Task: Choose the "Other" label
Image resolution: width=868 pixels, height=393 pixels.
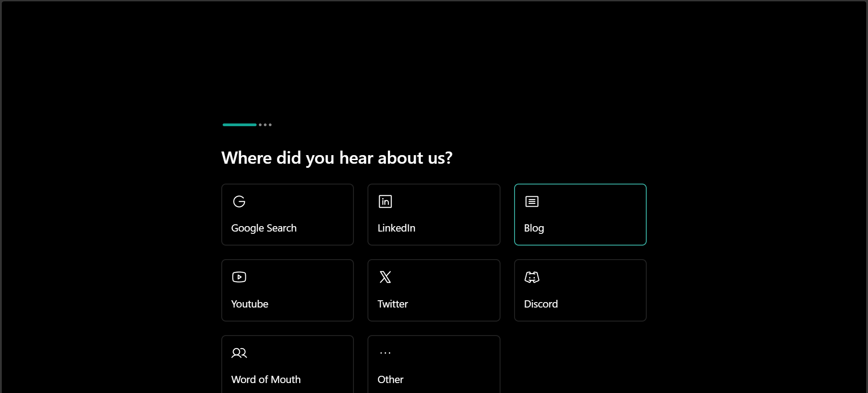Action: [391, 379]
